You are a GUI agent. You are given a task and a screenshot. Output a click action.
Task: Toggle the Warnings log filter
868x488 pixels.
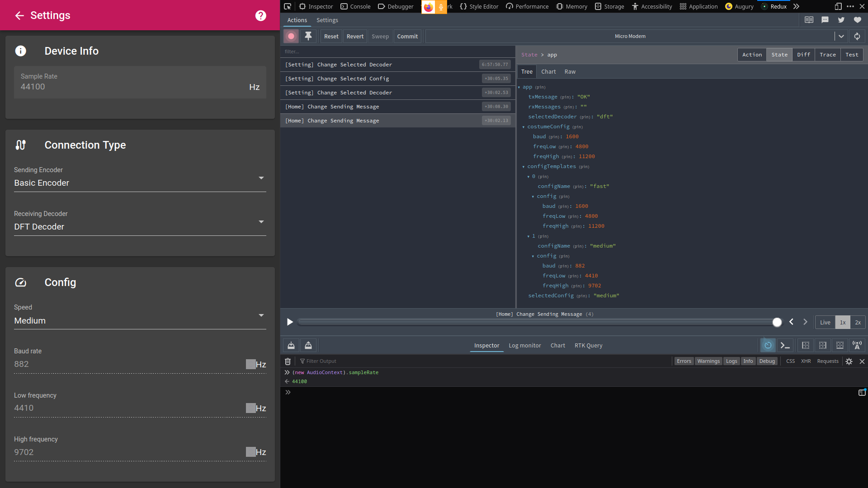[708, 361]
